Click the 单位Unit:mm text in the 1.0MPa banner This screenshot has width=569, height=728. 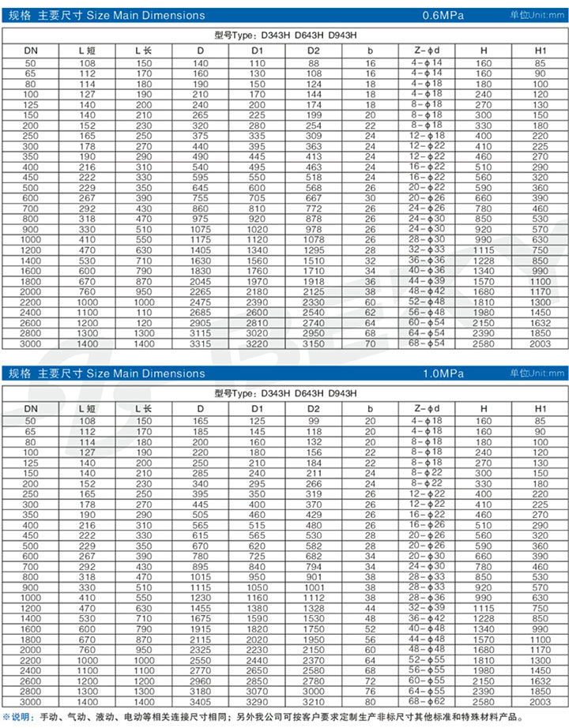(537, 373)
